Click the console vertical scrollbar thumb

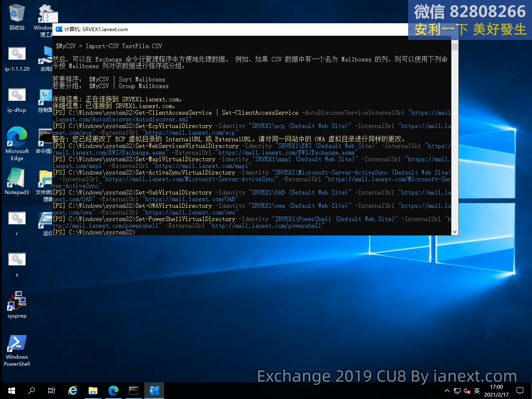click(x=455, y=47)
